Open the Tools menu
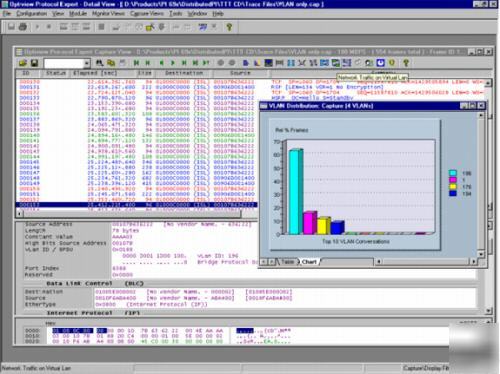Image resolution: width=500 pixels, height=374 pixels. [175, 13]
